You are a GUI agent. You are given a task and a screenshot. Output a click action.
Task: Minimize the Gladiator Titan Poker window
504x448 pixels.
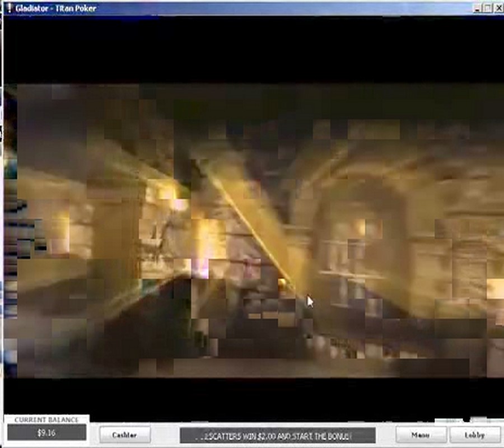(x=477, y=8)
